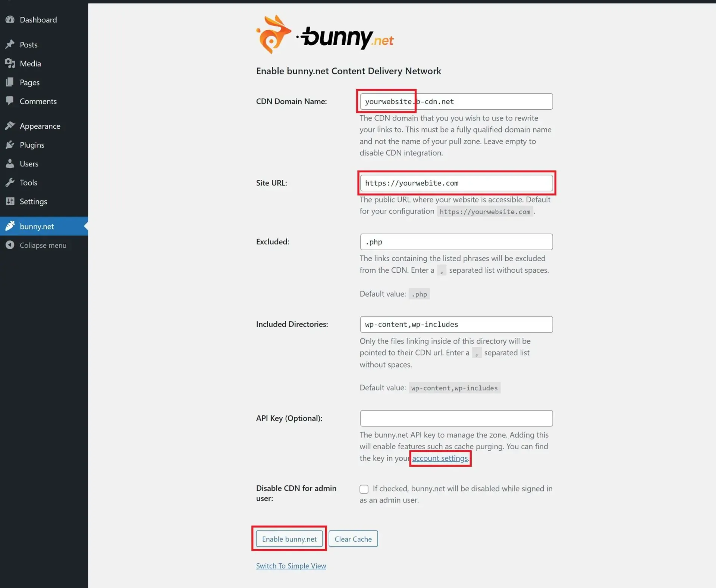This screenshot has height=588, width=716.
Task: Click the Users person icon
Action: (10, 164)
